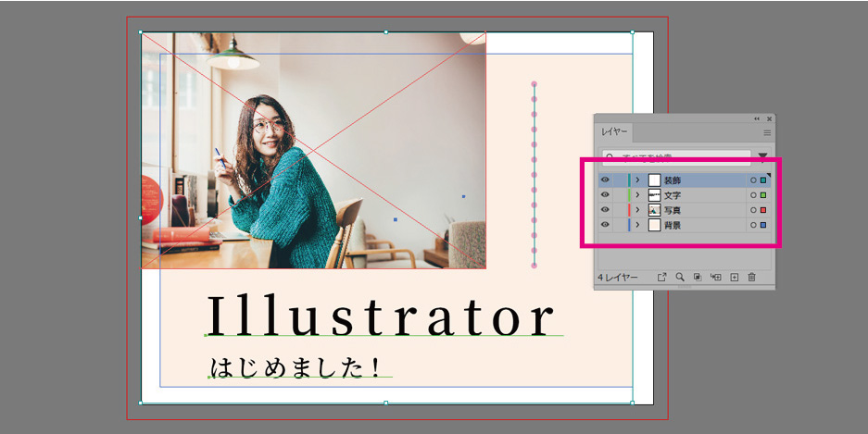Open the layer search filter dropdown
This screenshot has height=434, width=868.
pos(763,157)
